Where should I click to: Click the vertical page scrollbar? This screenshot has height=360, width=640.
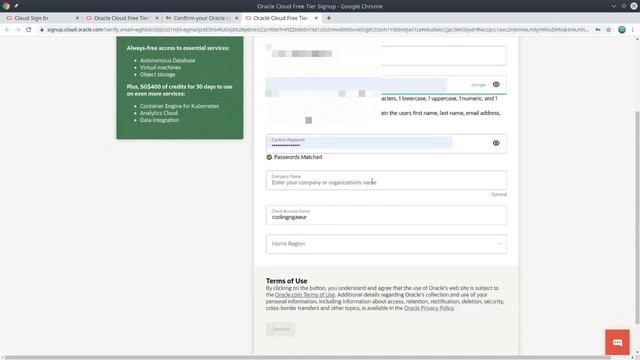point(637,217)
